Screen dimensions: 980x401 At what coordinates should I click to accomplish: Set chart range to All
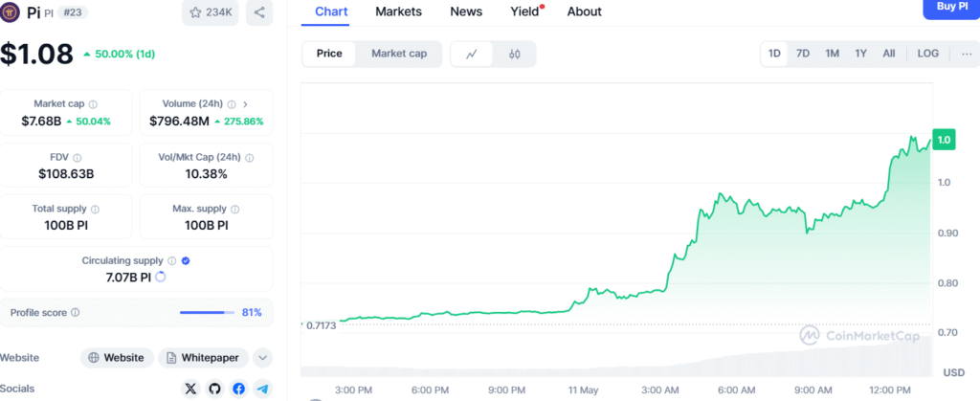(x=889, y=54)
